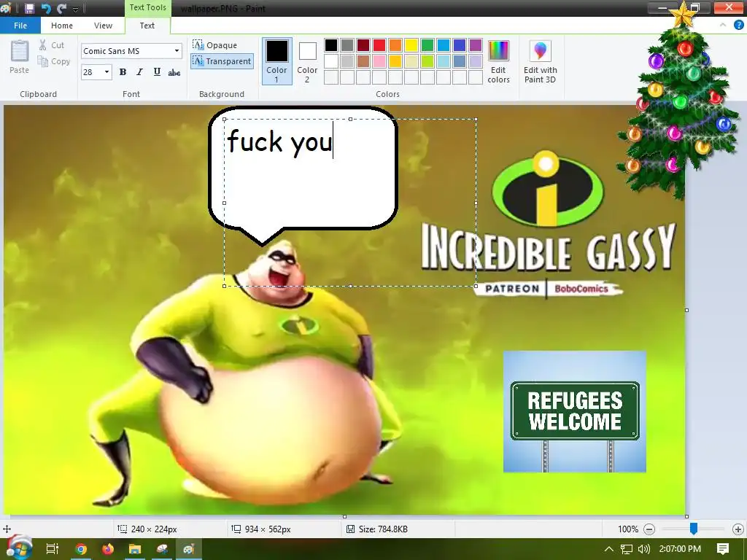Click the 2:07:00 PM taskbar clock
Screen dimensions: 747x560
coord(680,549)
